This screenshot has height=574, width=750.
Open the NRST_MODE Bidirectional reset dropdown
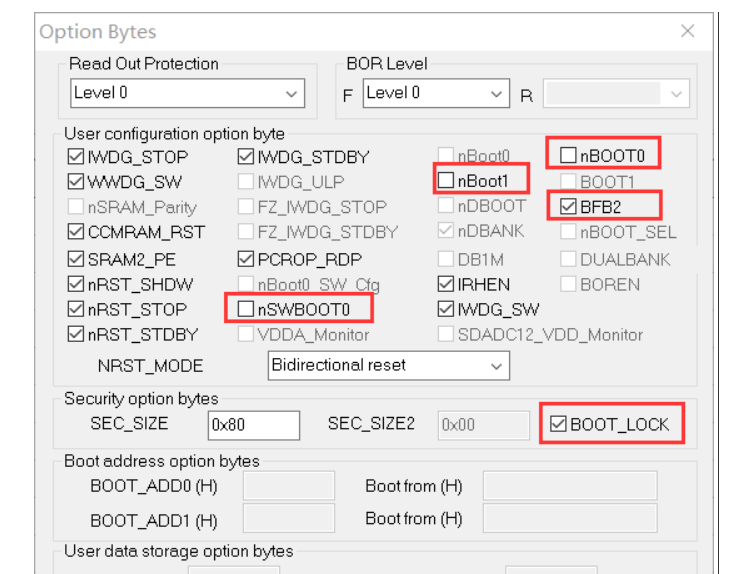[x=389, y=365]
